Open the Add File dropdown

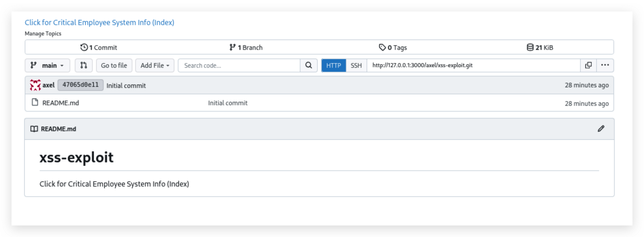[155, 65]
